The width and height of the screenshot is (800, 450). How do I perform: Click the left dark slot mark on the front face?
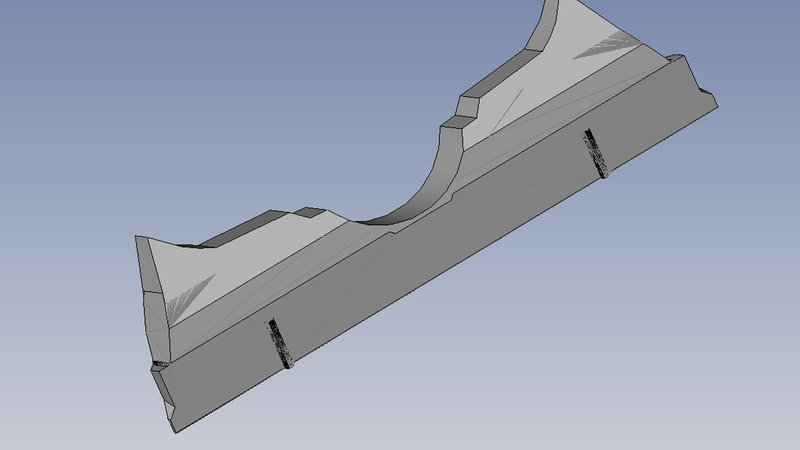(x=281, y=344)
